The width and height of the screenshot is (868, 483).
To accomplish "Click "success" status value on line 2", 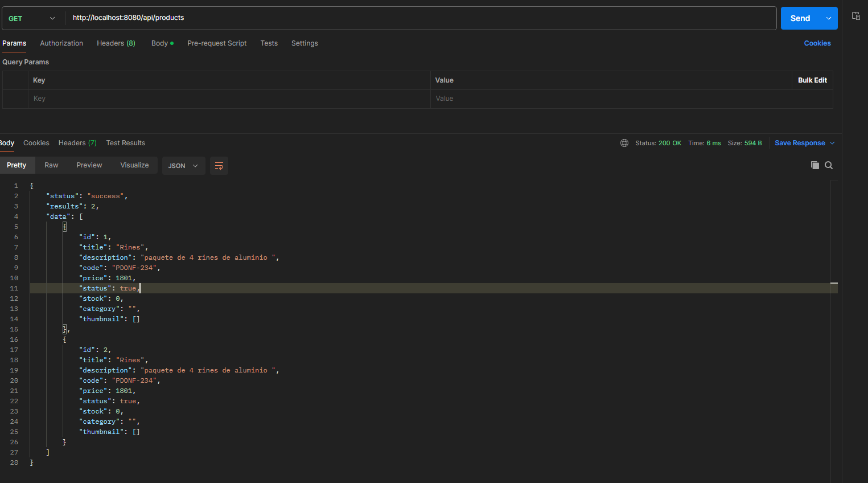I will click(x=105, y=196).
